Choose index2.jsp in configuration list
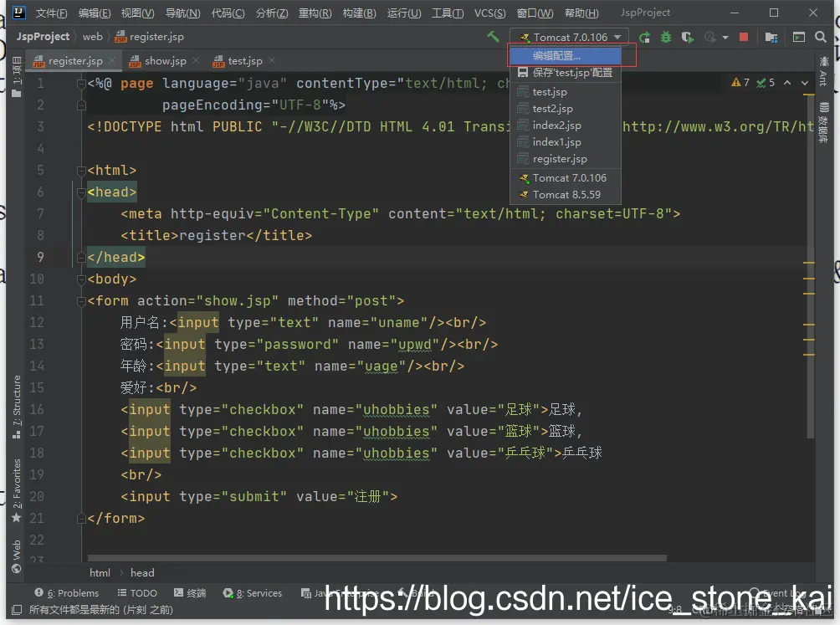This screenshot has width=840, height=625. pos(566,126)
